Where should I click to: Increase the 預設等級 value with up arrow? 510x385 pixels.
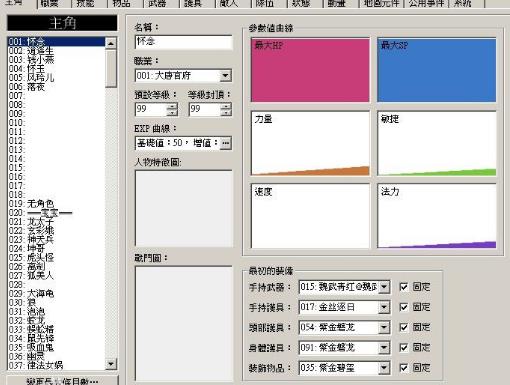coord(172,106)
